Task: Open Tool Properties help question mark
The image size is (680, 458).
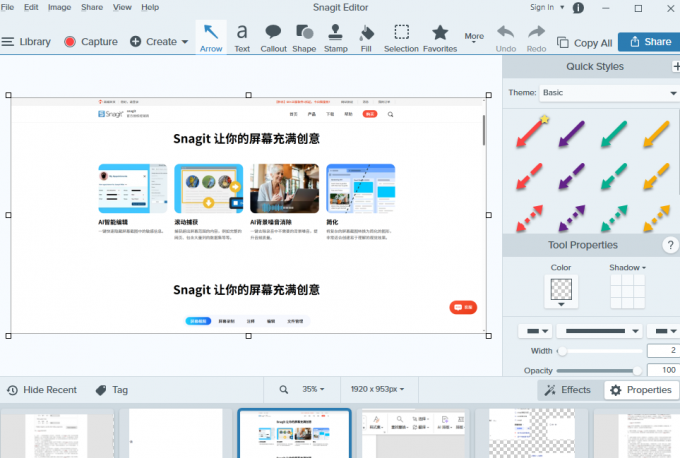Action: click(670, 245)
